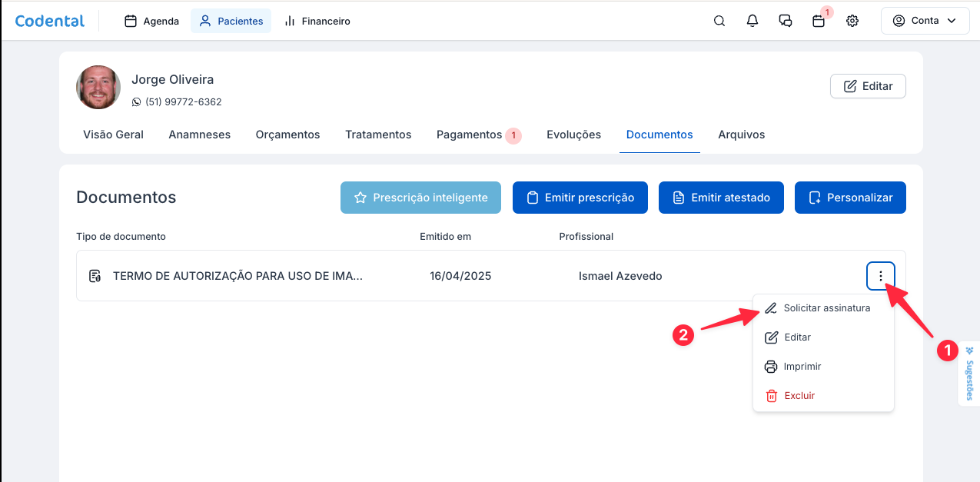
Task: Open the chat messages icon
Action: coord(786,22)
